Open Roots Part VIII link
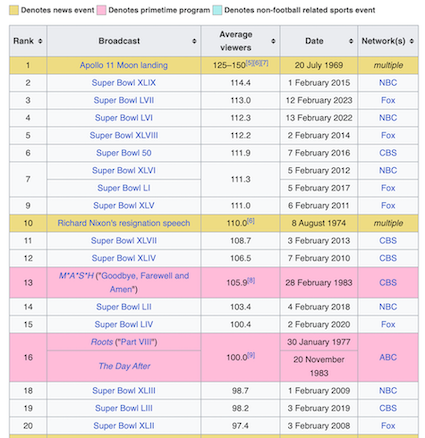The height and width of the screenshot is (438, 425). pyautogui.click(x=124, y=342)
